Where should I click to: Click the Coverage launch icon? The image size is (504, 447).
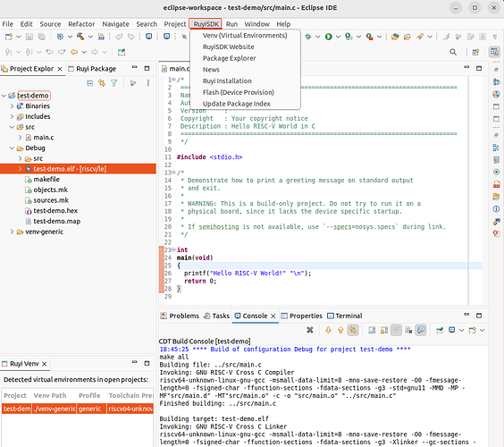pos(349,37)
